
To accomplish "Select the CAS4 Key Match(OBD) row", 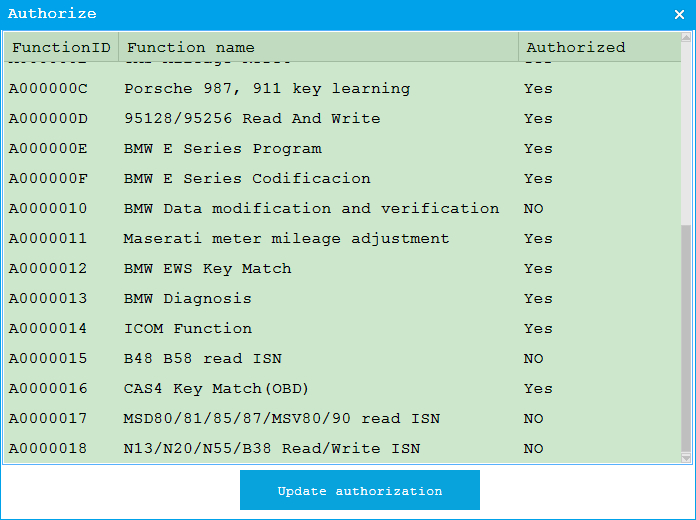I will [x=217, y=389].
